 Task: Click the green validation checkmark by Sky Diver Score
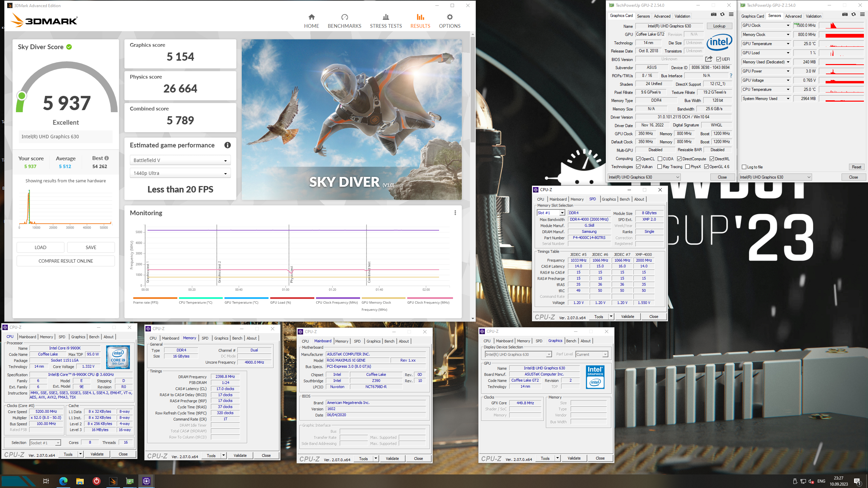(x=69, y=47)
